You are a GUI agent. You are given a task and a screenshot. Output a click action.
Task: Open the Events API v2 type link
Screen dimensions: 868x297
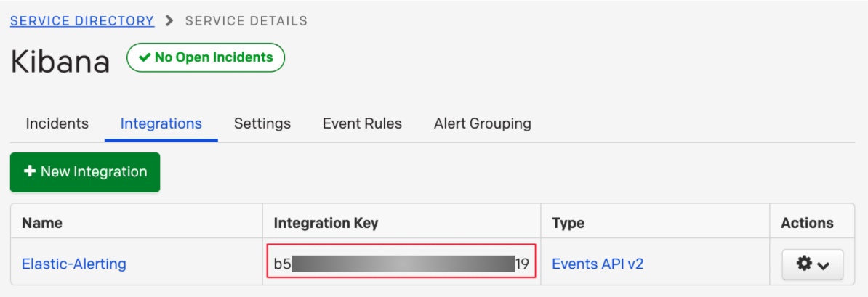[598, 264]
